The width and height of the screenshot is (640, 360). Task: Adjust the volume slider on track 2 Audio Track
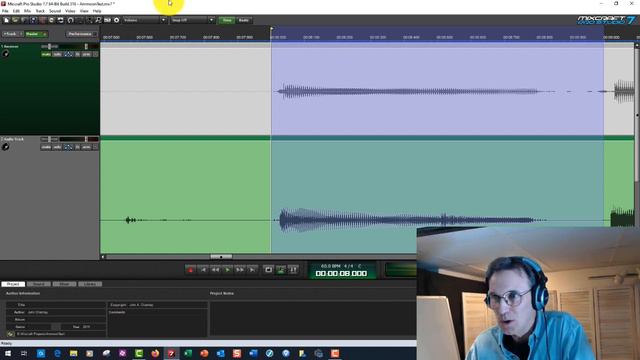86,139
